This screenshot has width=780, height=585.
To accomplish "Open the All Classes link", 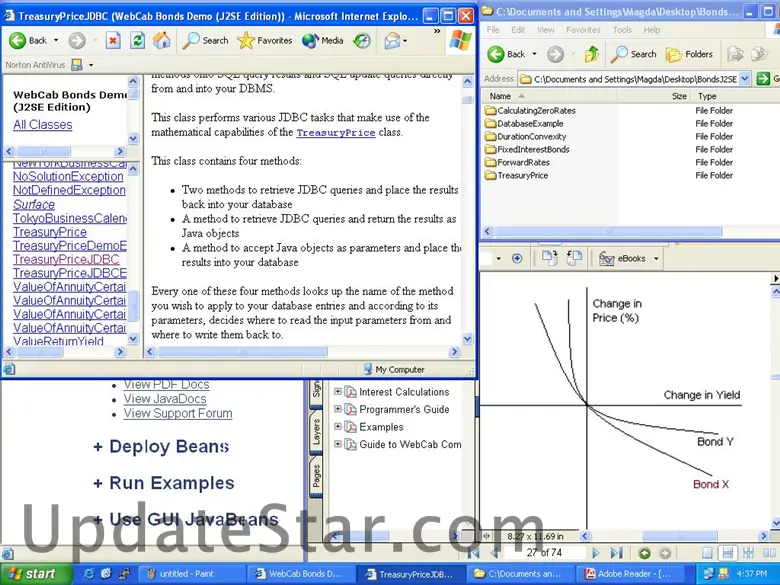I will [42, 125].
